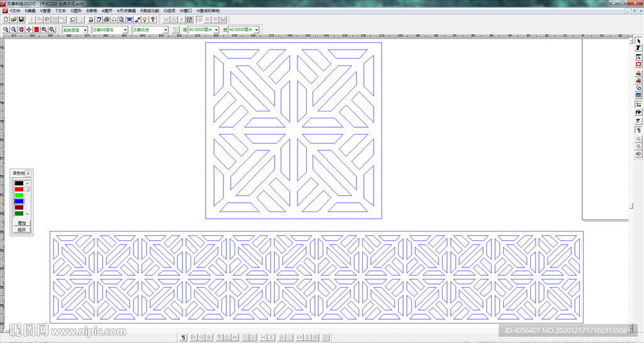Open the O选项 menu
The height and width of the screenshot is (343, 644).
pos(169,11)
